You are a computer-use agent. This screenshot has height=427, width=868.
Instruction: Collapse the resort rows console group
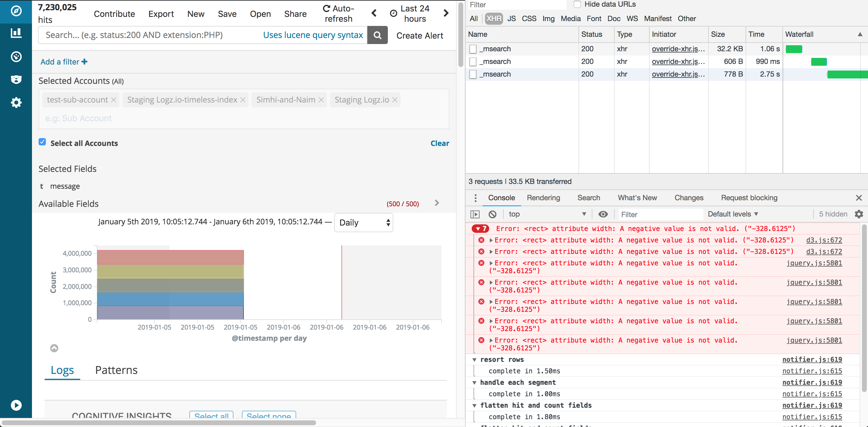[x=474, y=359]
